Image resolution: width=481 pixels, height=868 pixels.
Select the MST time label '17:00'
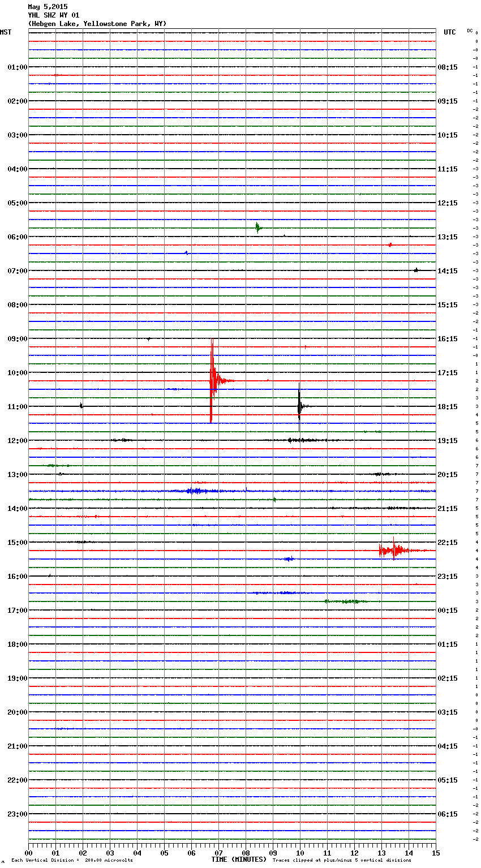[18, 611]
